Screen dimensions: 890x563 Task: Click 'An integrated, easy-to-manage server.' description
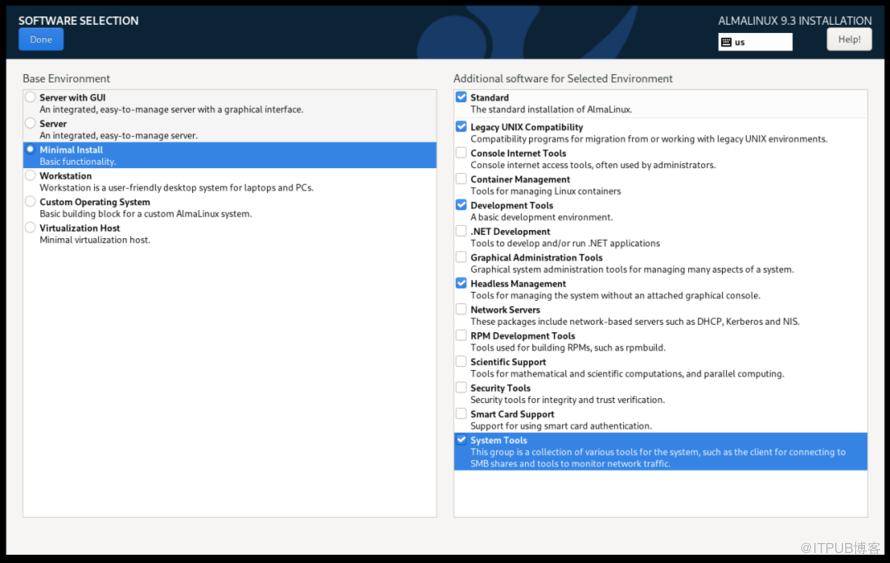click(119, 136)
